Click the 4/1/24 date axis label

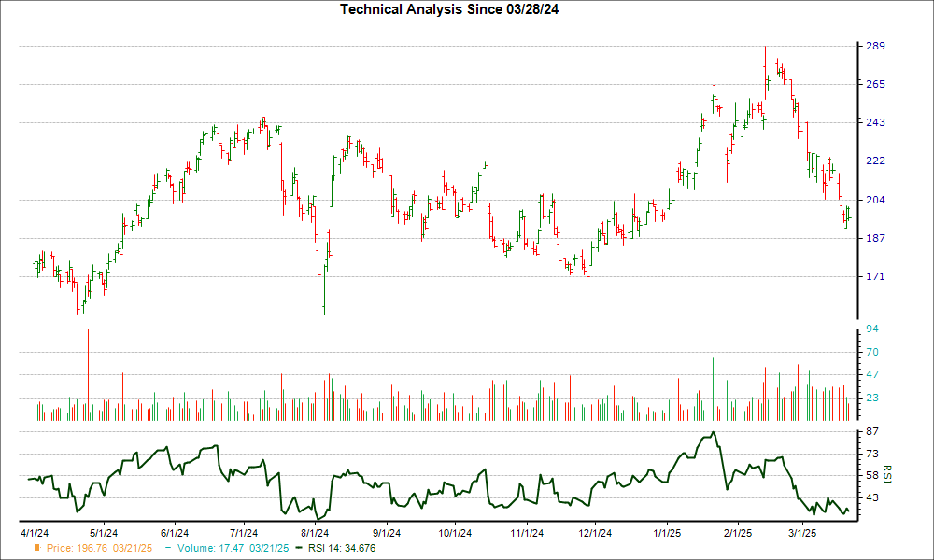35,533
